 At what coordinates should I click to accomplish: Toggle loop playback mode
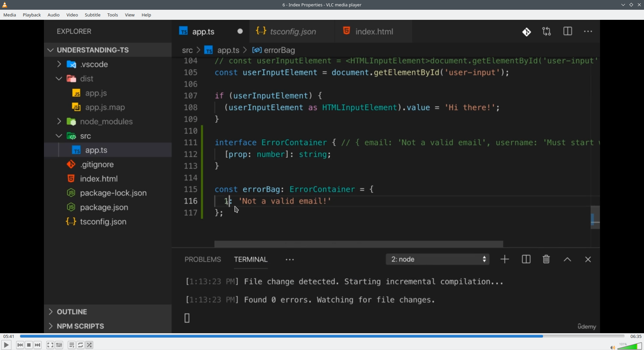[x=81, y=345]
